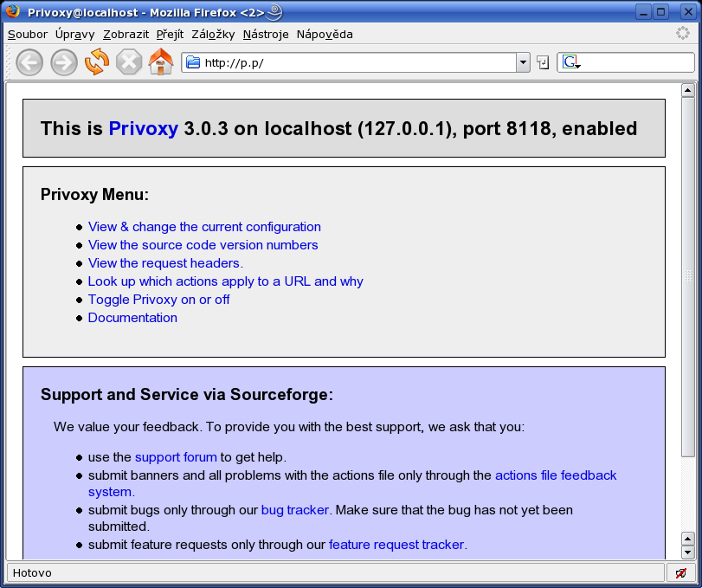Viewport: 702px width, 588px height.
Task: Click the activity throbber in the menu bar
Action: pos(683,33)
